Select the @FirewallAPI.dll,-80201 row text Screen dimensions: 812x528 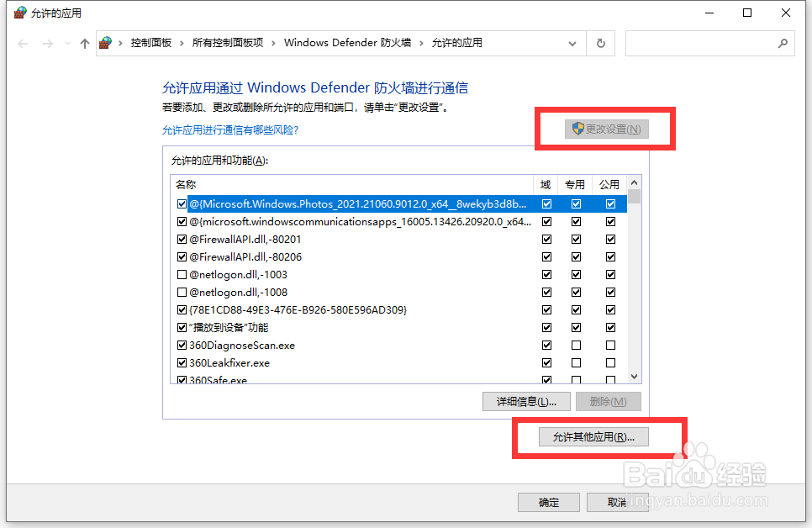pos(245,240)
